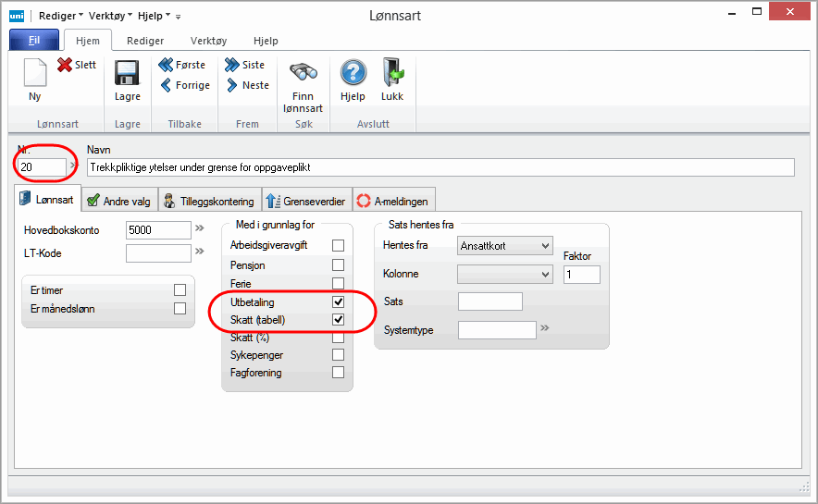Open the Hjelp question mark icon

(x=353, y=74)
